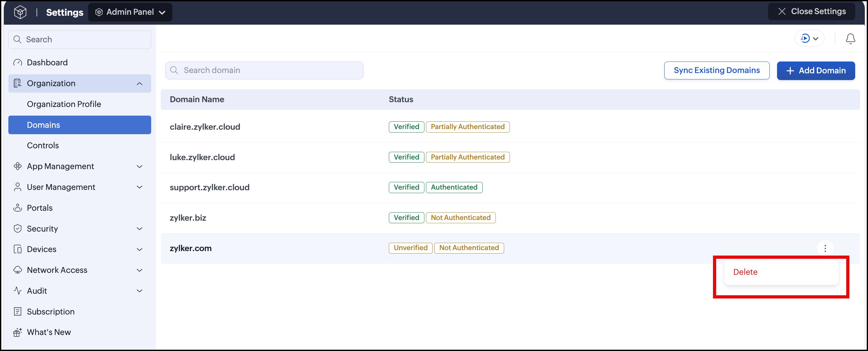This screenshot has height=351, width=868.
Task: Click the Devices icon
Action: (x=18, y=249)
